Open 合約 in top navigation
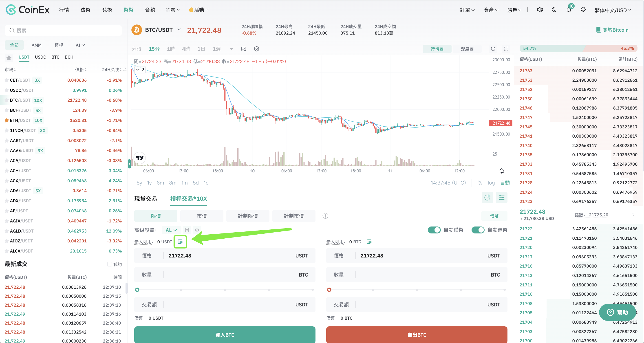644x343 pixels. [150, 10]
